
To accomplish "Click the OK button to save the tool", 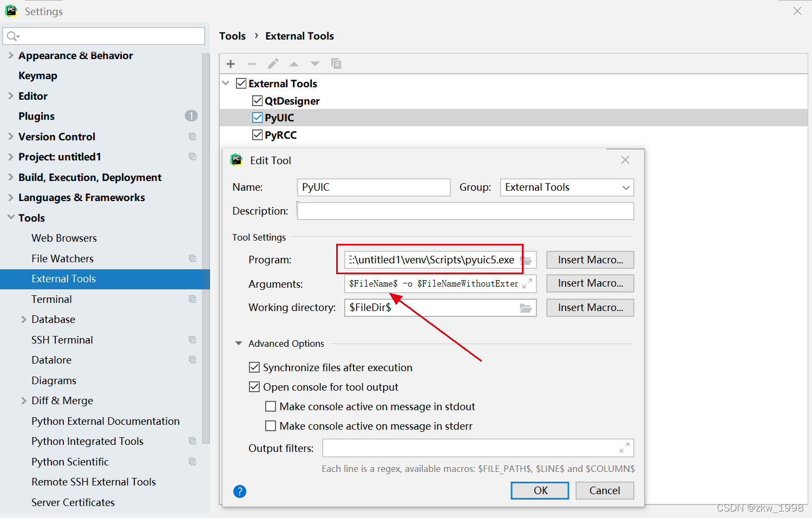I will 540,490.
